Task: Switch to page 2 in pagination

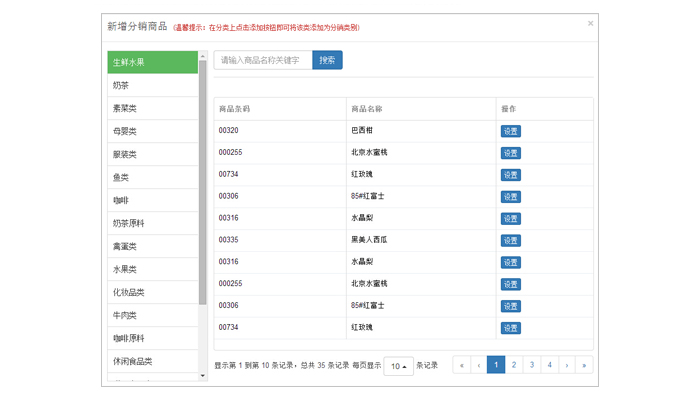Action: (514, 365)
